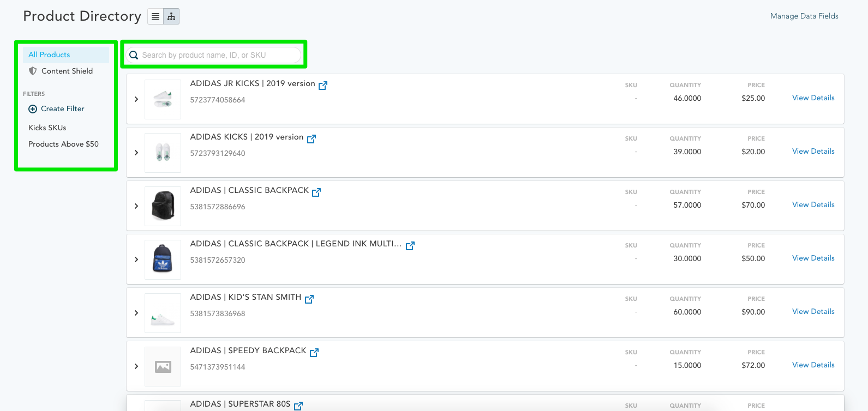Click product ID 5381573836968
The height and width of the screenshot is (411, 868).
[218, 313]
